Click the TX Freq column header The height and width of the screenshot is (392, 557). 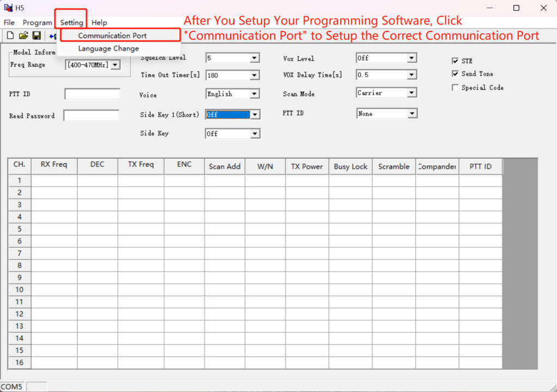coord(141,166)
